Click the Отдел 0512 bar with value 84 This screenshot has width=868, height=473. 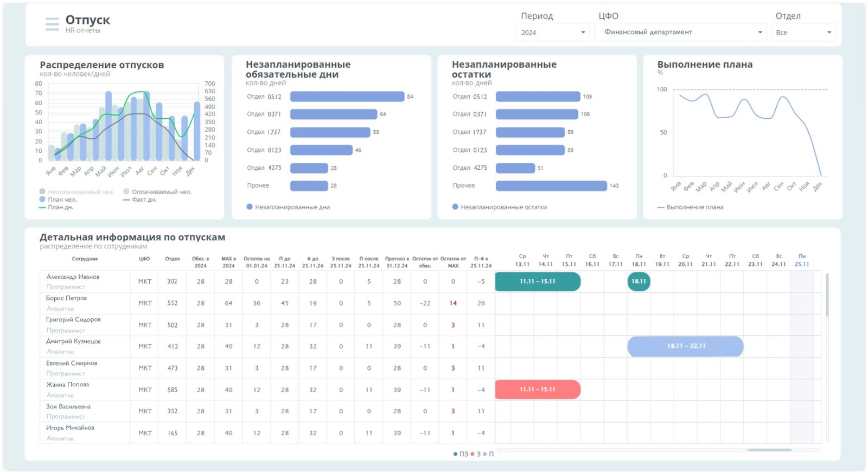tap(347, 97)
